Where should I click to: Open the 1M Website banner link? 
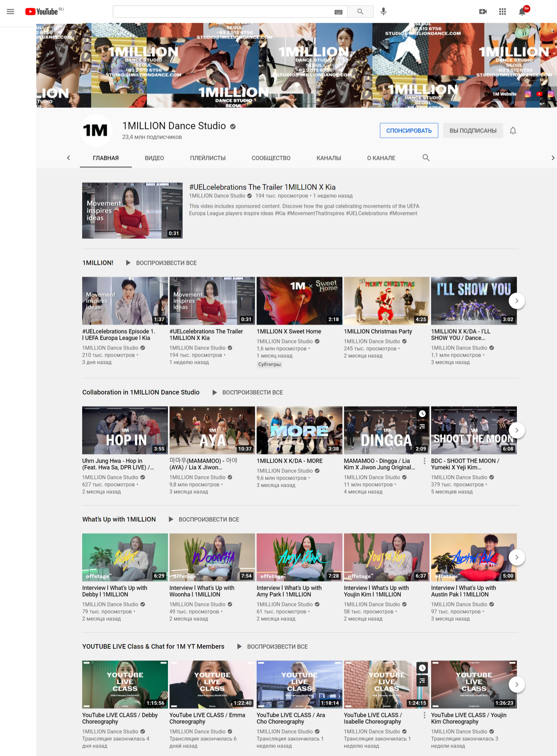tap(500, 94)
